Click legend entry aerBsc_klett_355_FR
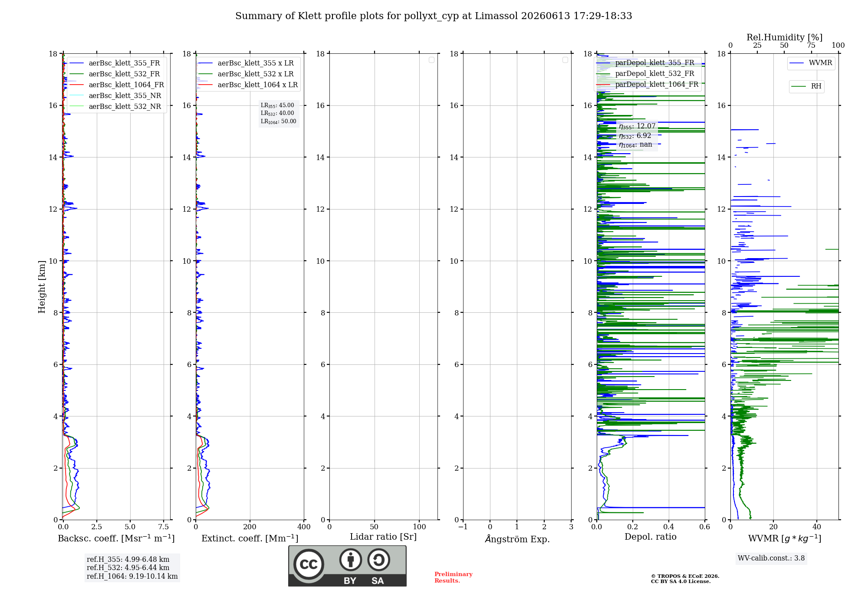 tap(116, 63)
